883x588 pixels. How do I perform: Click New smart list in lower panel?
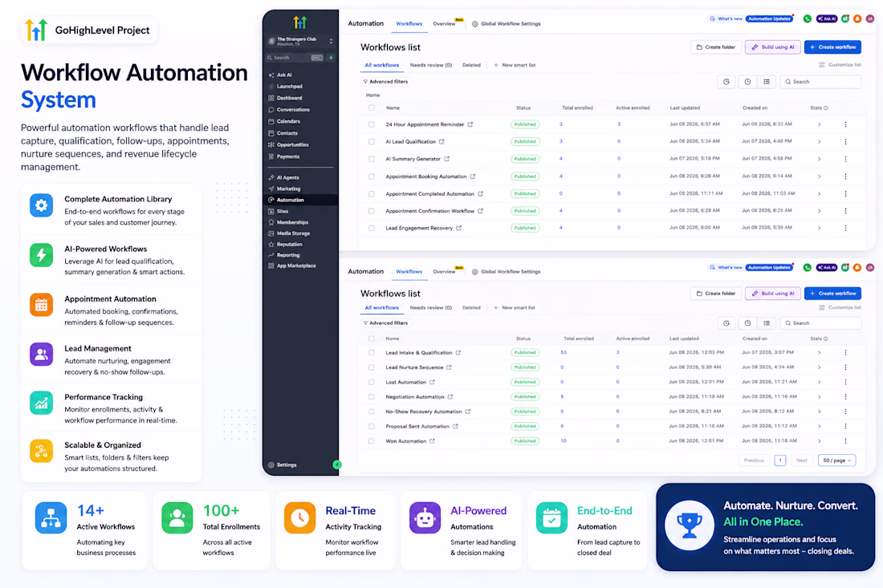(514, 308)
